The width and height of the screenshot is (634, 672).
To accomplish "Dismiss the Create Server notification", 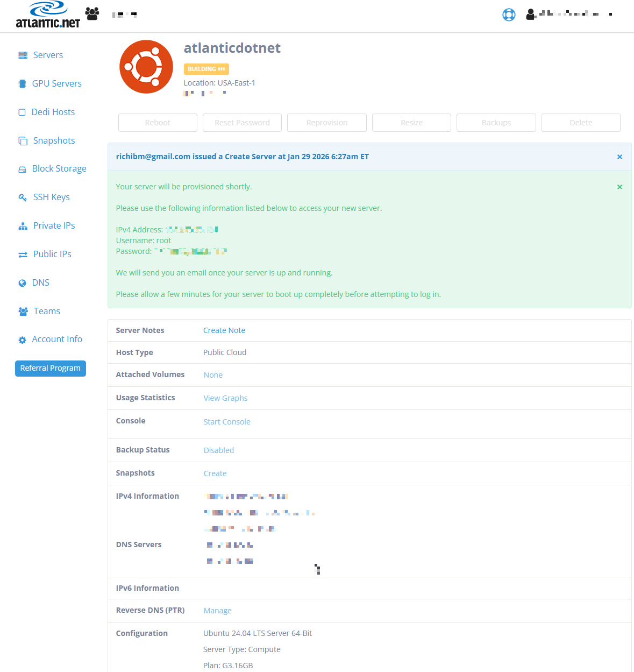I will coord(619,157).
